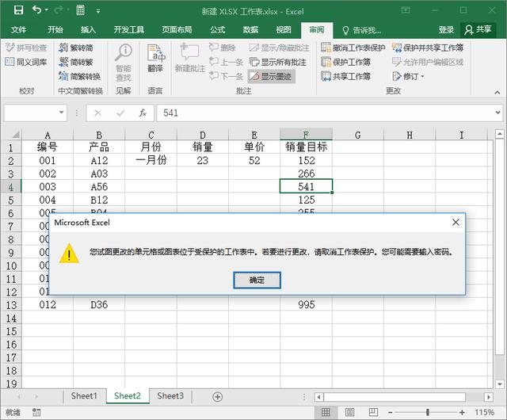Switch to Sheet3 worksheet tab
The width and height of the screenshot is (507, 420).
pyautogui.click(x=170, y=395)
